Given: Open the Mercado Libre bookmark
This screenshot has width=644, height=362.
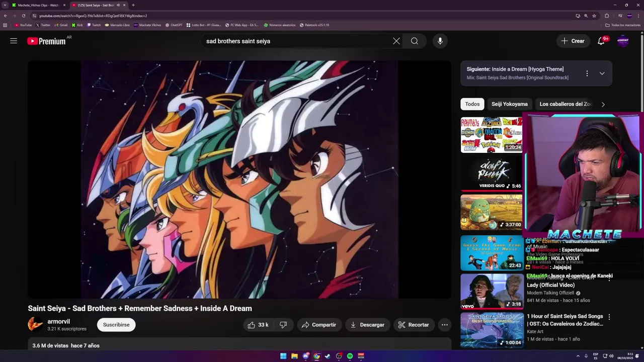Looking at the screenshot, I should click(x=117, y=25).
